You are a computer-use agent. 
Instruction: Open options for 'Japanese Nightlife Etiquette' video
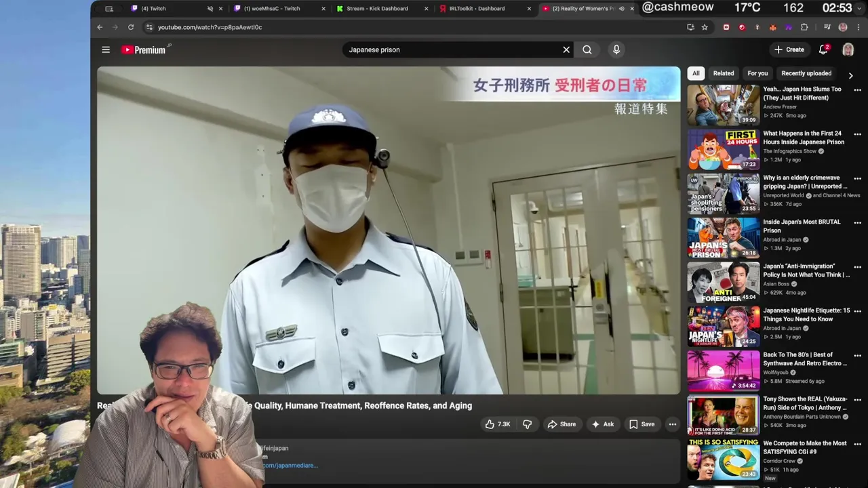click(857, 311)
